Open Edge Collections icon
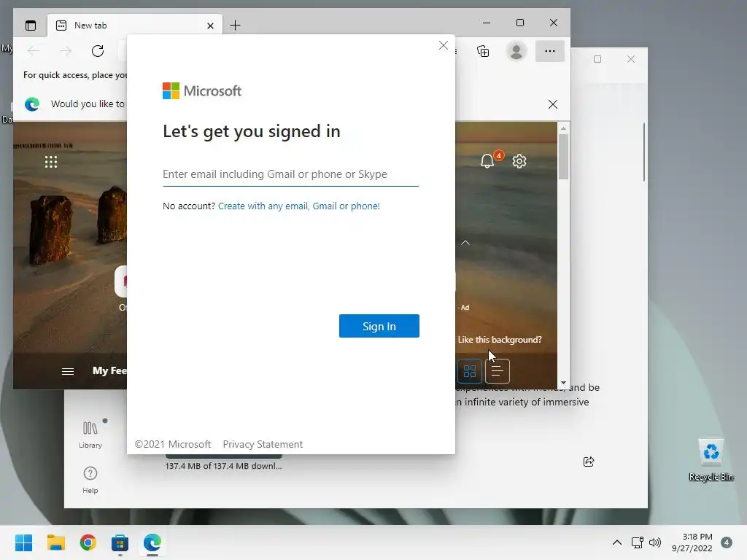Screen dimensions: 747x560 pos(483,51)
